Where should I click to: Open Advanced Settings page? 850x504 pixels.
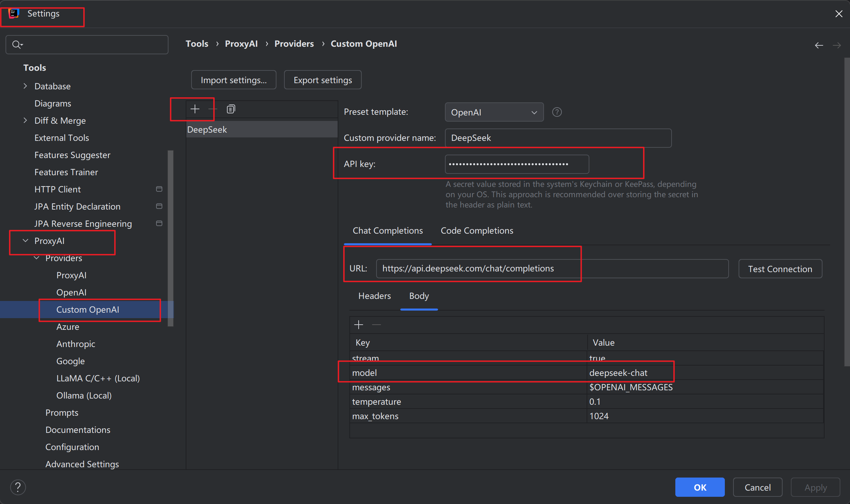(x=82, y=464)
